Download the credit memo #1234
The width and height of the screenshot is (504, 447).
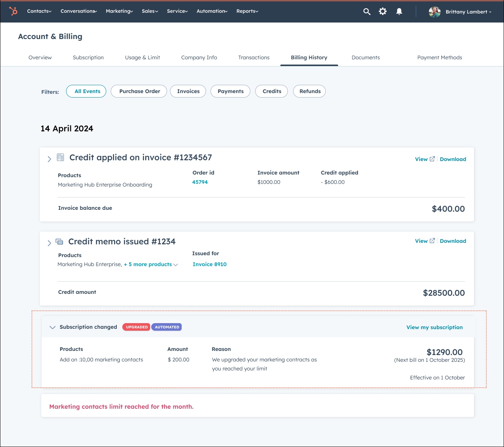[x=453, y=241]
